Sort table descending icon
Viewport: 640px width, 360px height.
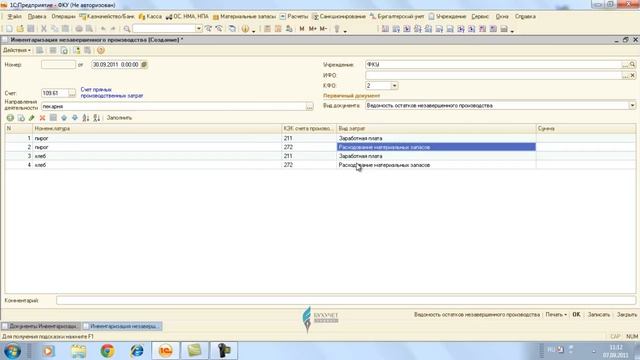click(96, 118)
